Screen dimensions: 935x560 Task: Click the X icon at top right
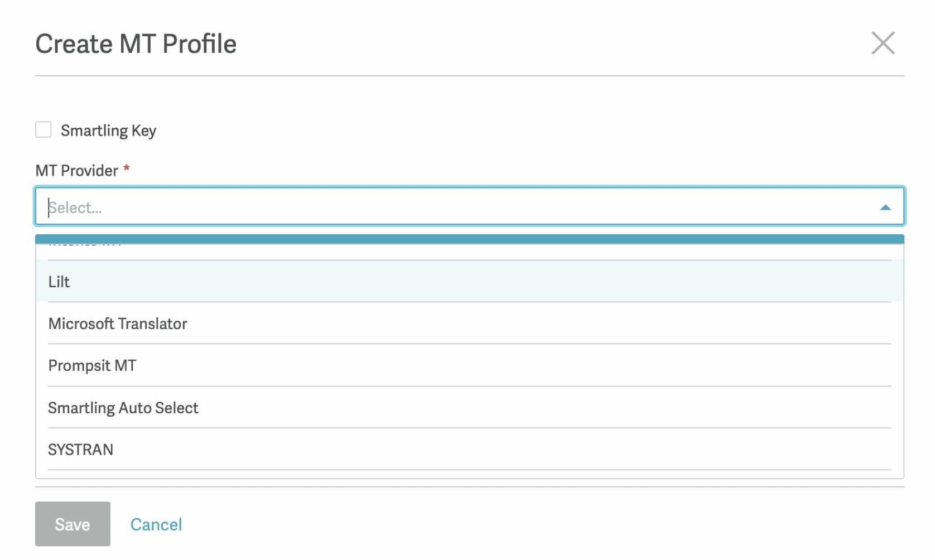(x=883, y=43)
